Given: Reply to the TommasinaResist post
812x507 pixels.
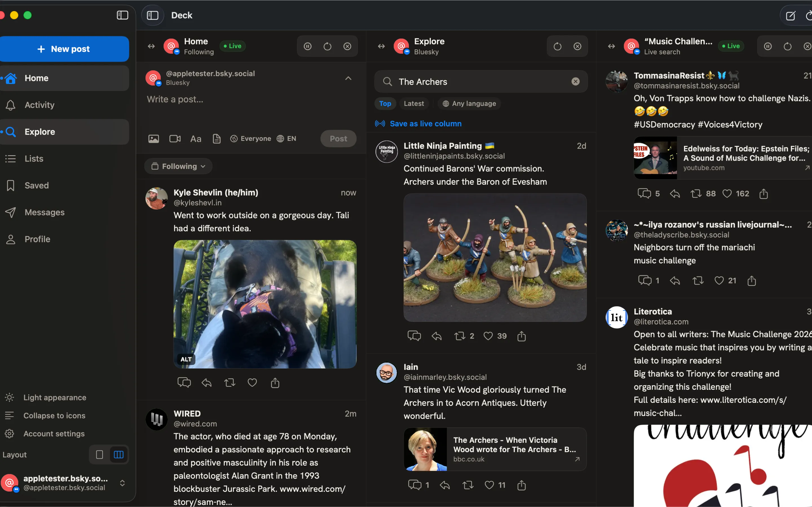Looking at the screenshot, I should pos(675,194).
